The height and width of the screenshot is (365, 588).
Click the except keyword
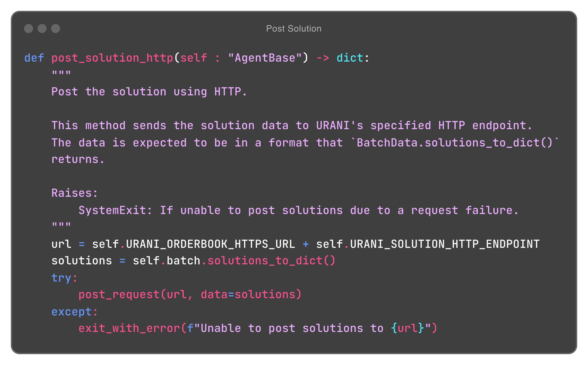pos(72,312)
